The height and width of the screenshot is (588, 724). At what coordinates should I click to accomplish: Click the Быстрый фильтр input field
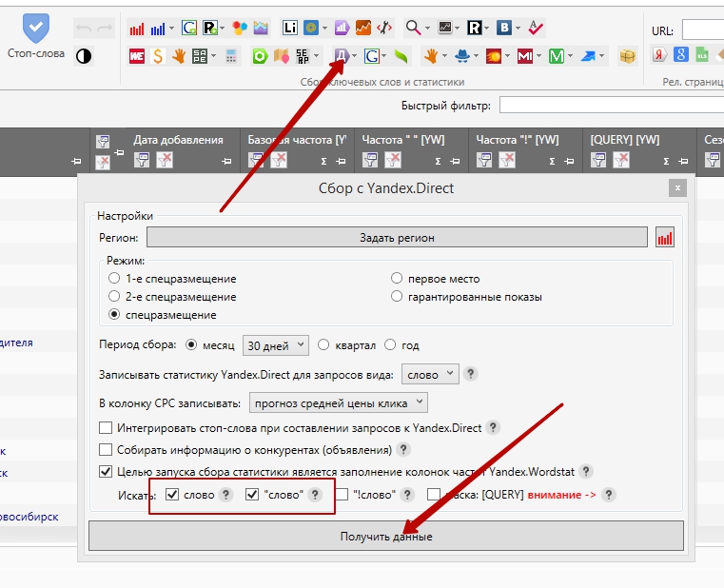(x=612, y=106)
